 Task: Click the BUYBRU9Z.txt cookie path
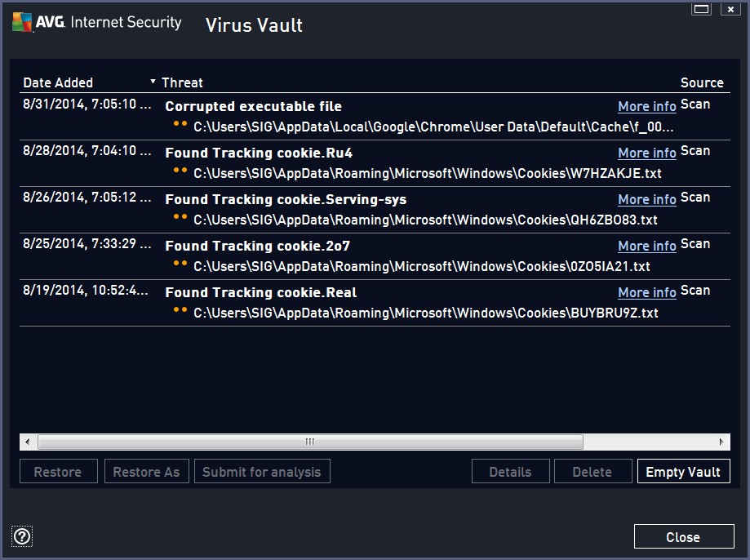click(426, 313)
